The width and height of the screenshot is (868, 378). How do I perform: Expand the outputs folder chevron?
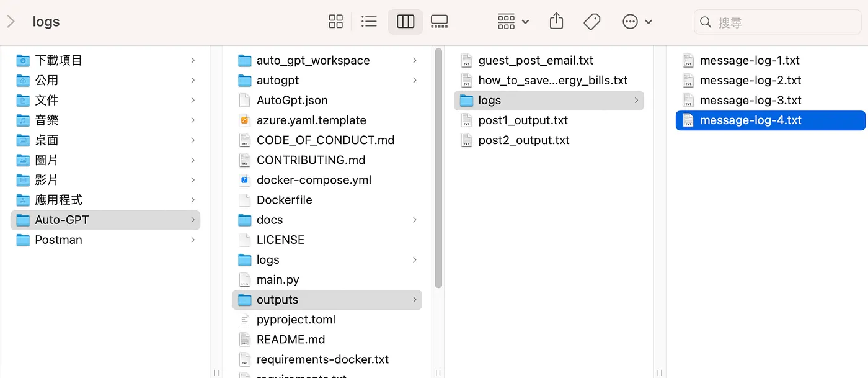click(x=414, y=299)
